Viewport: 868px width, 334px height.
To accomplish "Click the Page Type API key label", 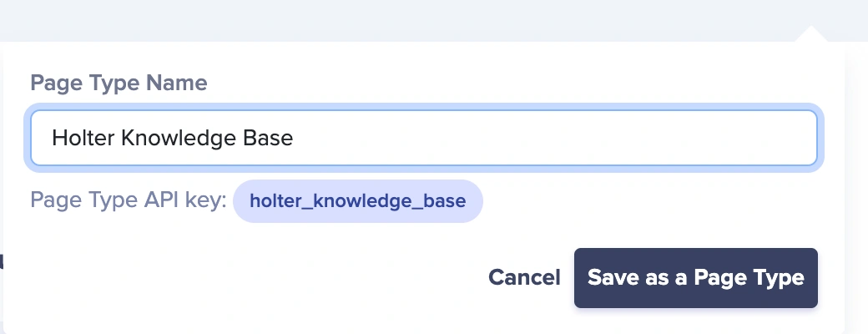I will (x=128, y=201).
